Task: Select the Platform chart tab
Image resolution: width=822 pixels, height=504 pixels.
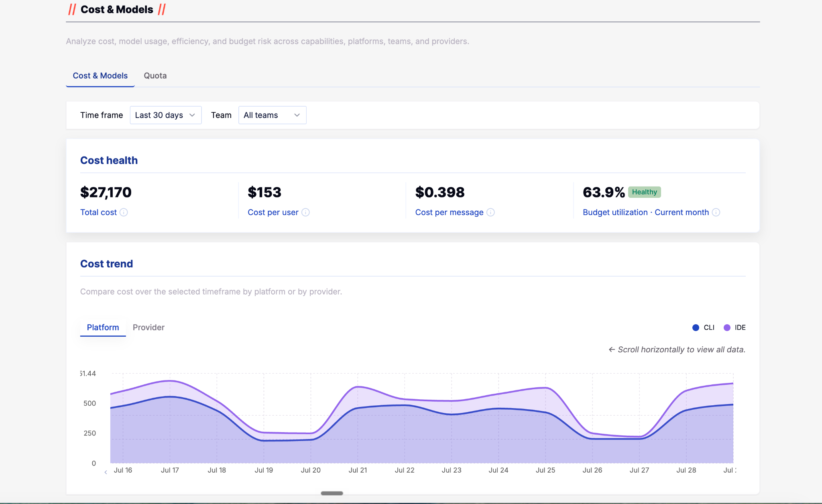Action: pos(103,327)
